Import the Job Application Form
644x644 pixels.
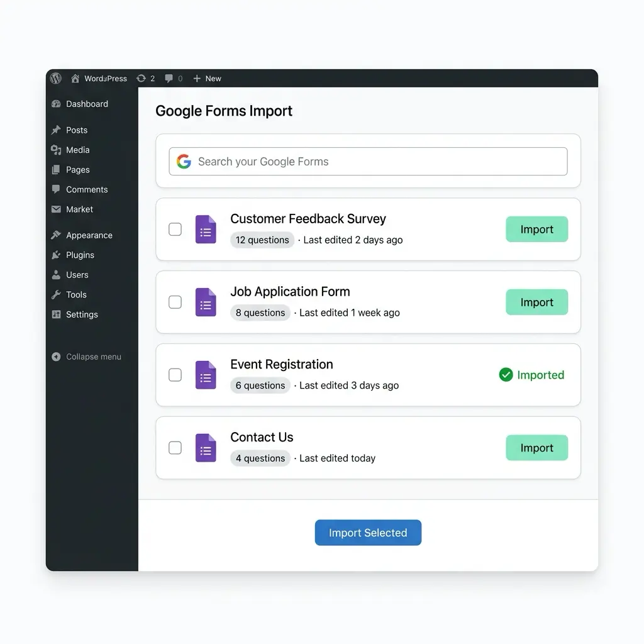coord(537,302)
